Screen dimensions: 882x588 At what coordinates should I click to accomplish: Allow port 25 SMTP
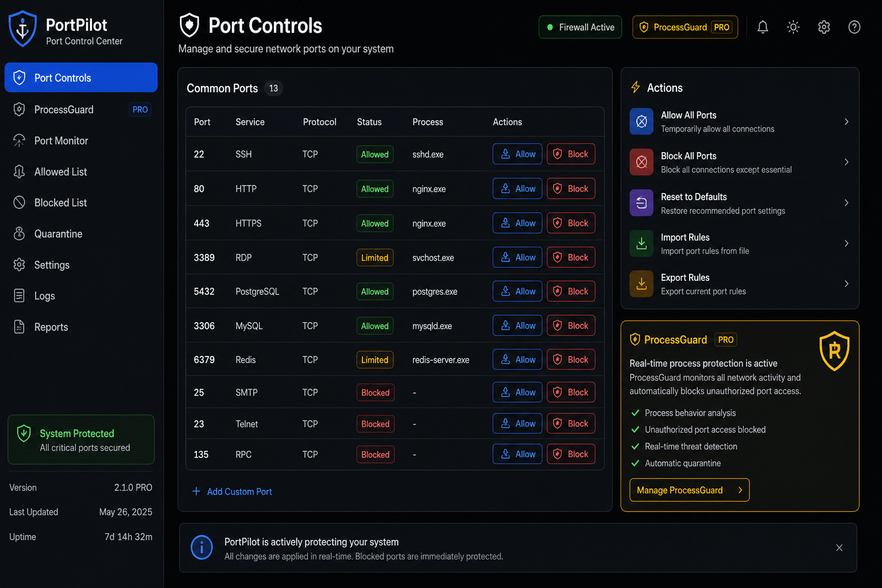[x=517, y=392]
